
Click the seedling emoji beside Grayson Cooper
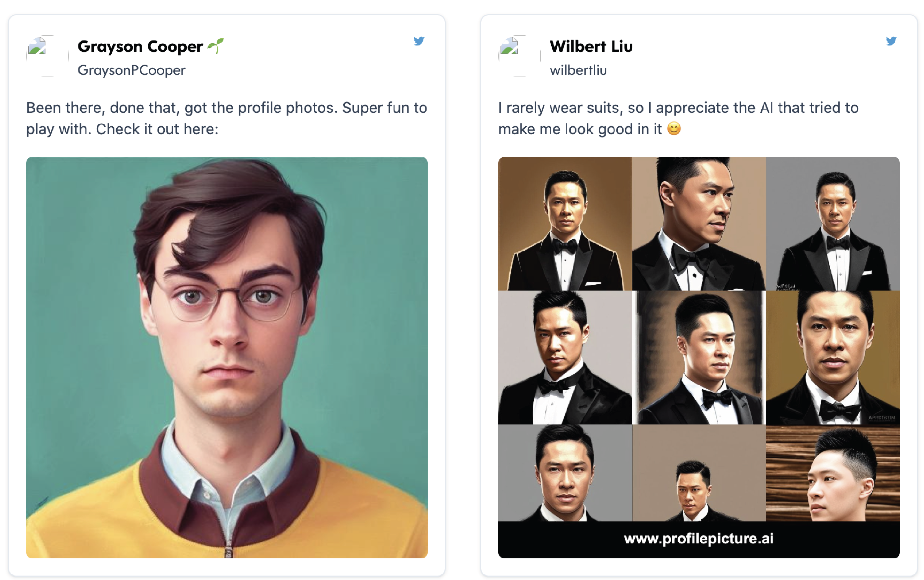(x=215, y=46)
